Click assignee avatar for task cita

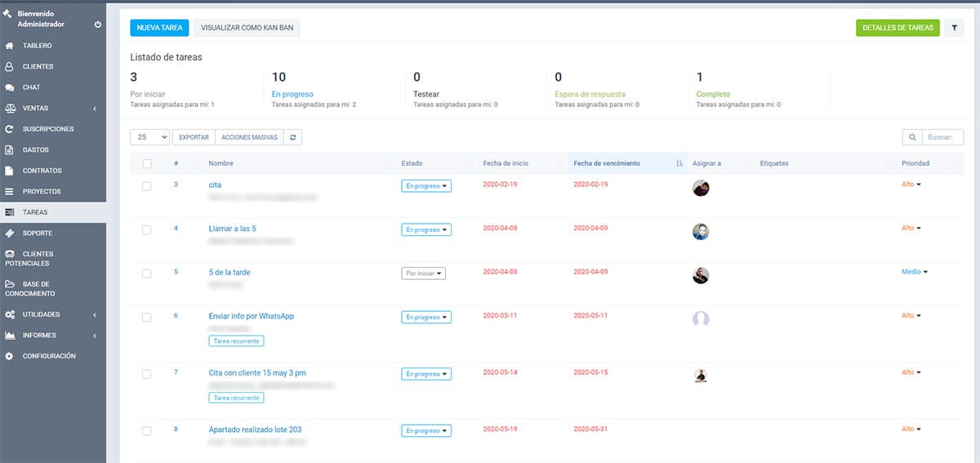point(700,188)
